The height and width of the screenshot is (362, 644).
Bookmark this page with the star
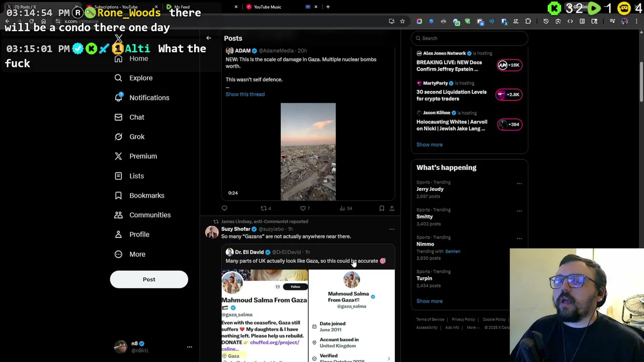tap(403, 21)
